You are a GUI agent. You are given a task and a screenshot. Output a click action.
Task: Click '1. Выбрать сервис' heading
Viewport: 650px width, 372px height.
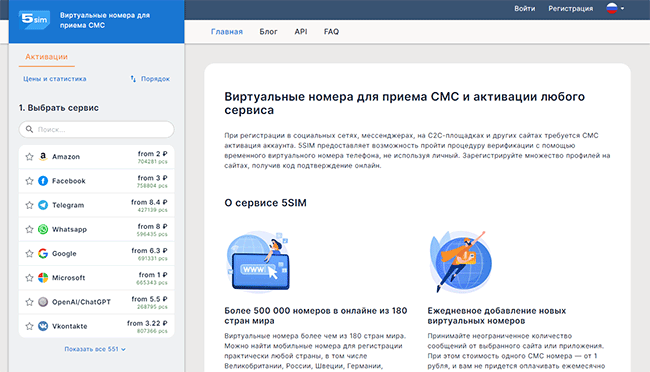[x=59, y=108]
